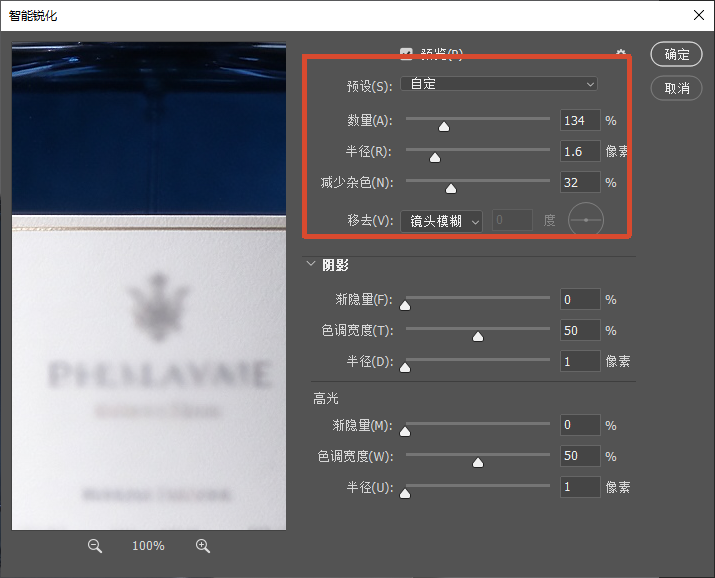This screenshot has width=715, height=578.
Task: Click the 阴影 section heading
Action: pos(335,265)
